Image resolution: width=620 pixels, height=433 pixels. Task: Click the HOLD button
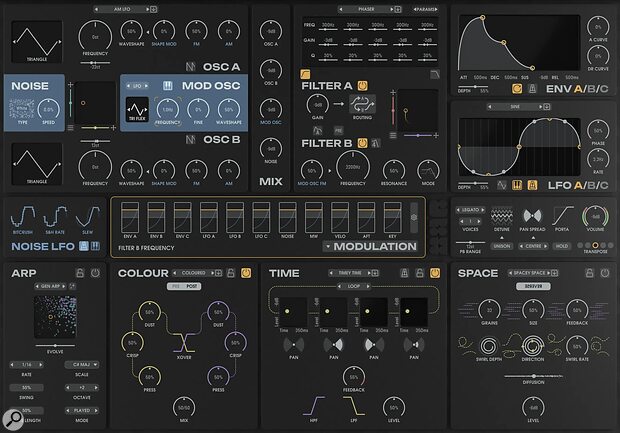561,246
